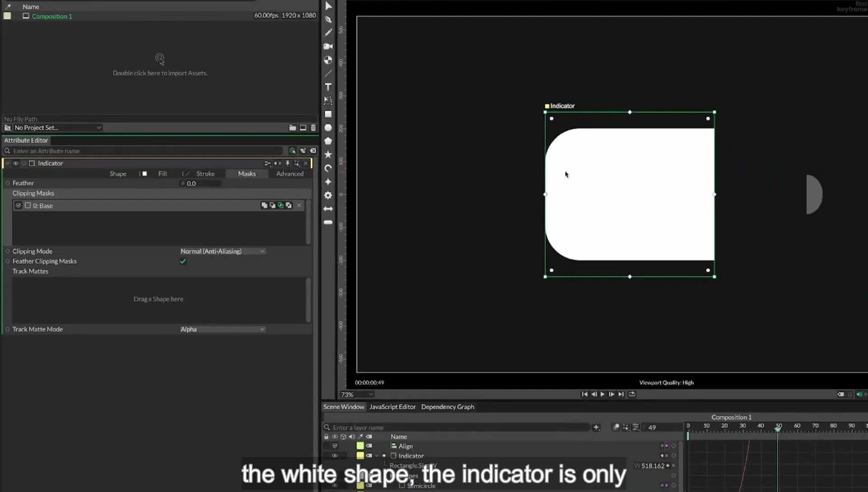Screen dimensions: 868x492
Task: Select the Rectangle shape tool
Action: point(328,114)
